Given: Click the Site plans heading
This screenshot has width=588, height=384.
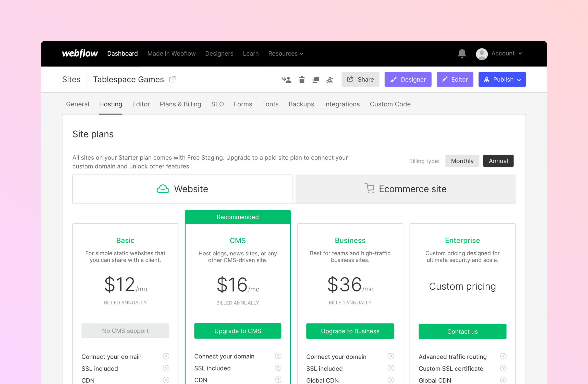Looking at the screenshot, I should [93, 134].
